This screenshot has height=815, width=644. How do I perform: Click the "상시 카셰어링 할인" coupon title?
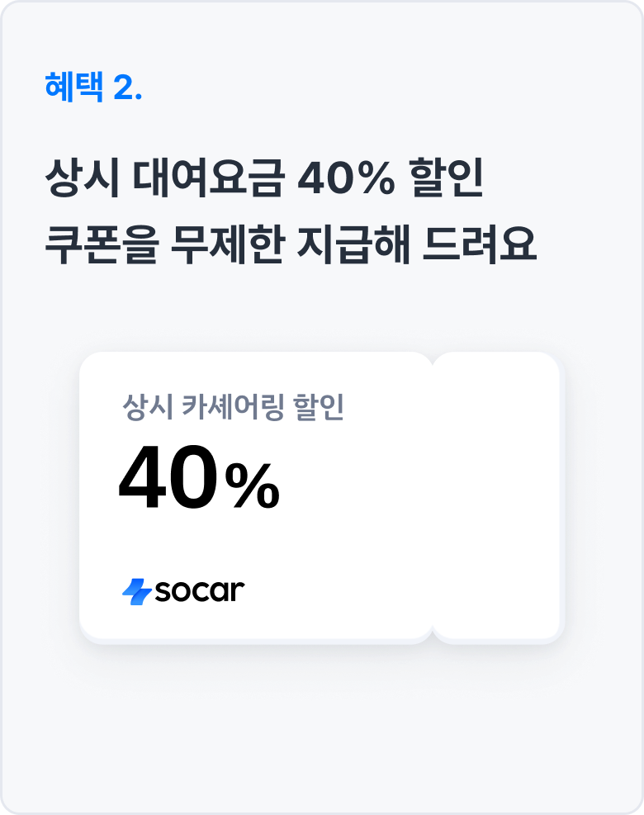[x=232, y=409]
